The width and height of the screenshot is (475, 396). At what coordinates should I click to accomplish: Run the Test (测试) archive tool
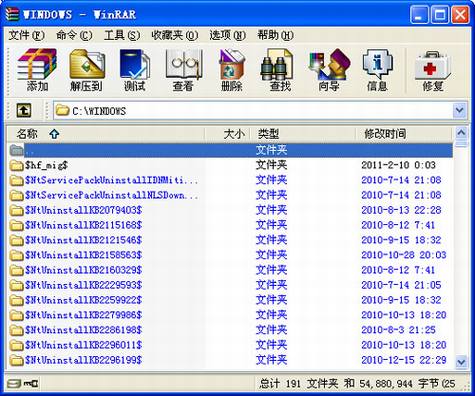(x=135, y=70)
